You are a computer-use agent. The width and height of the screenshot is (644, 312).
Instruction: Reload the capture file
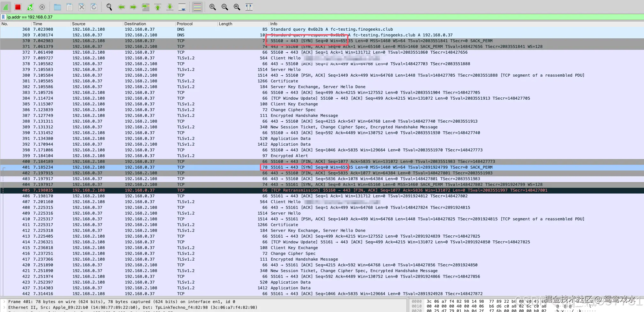click(94, 7)
